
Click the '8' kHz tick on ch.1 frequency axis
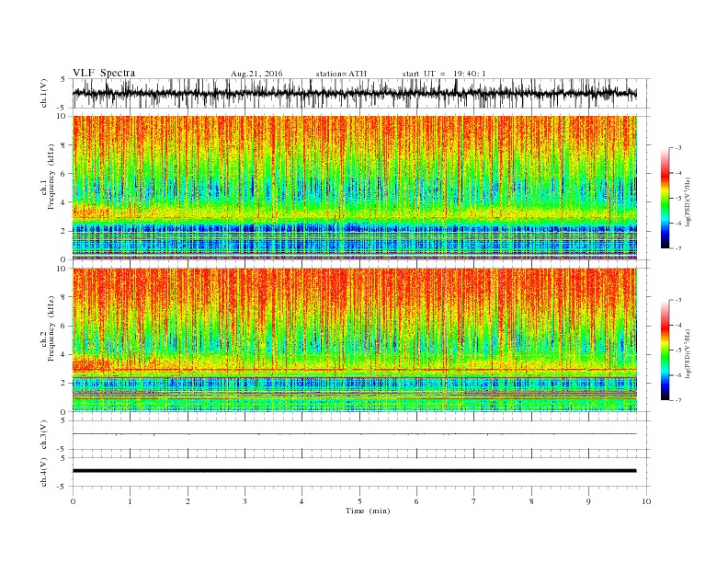(x=64, y=145)
